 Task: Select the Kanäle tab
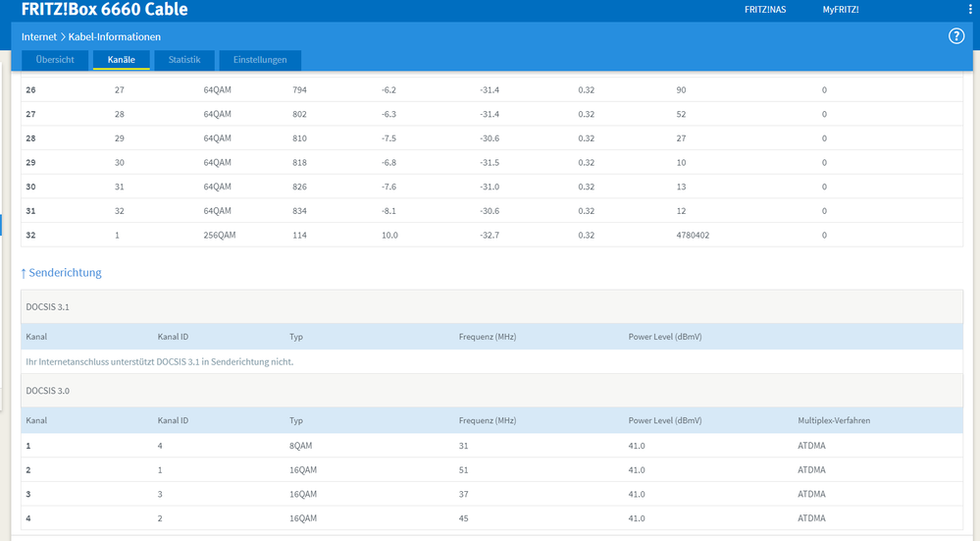pyautogui.click(x=122, y=60)
